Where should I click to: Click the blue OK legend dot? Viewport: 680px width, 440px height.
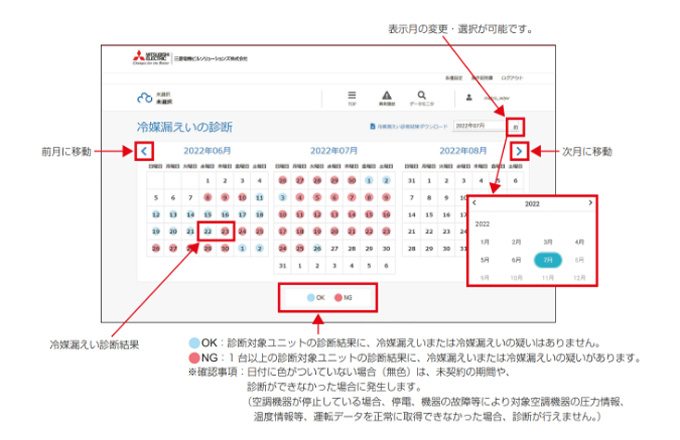[x=309, y=298]
